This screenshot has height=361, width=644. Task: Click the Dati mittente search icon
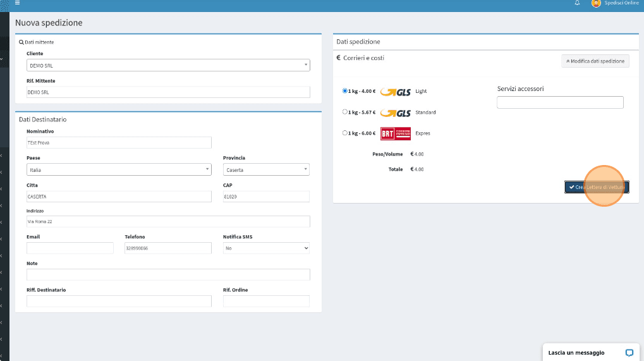coord(21,42)
